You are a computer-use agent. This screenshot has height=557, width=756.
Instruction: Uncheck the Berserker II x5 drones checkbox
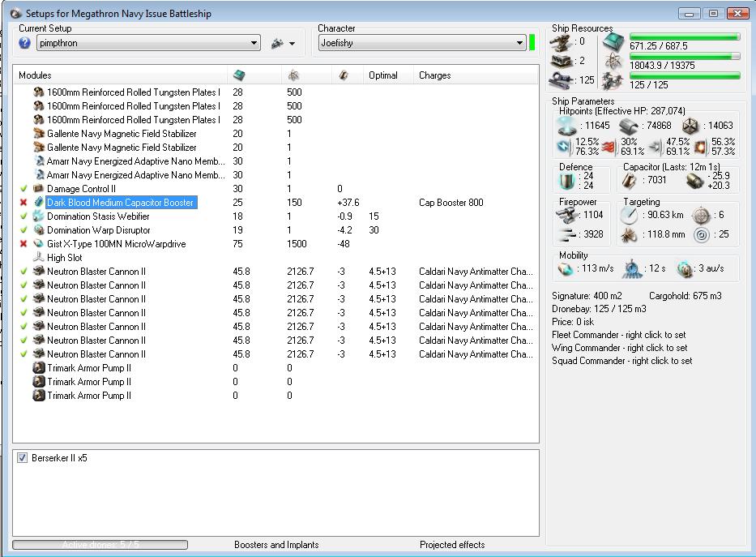click(x=23, y=459)
